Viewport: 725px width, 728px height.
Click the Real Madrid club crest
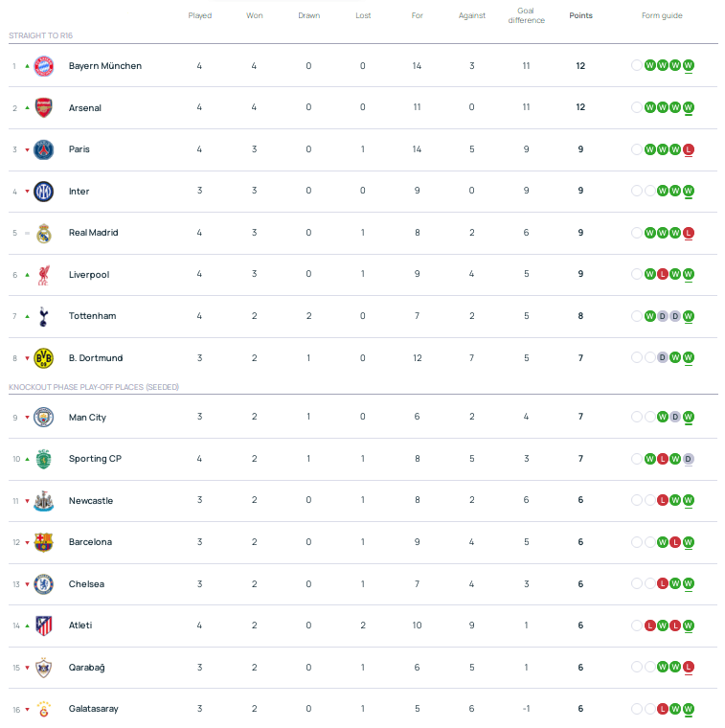click(44, 233)
